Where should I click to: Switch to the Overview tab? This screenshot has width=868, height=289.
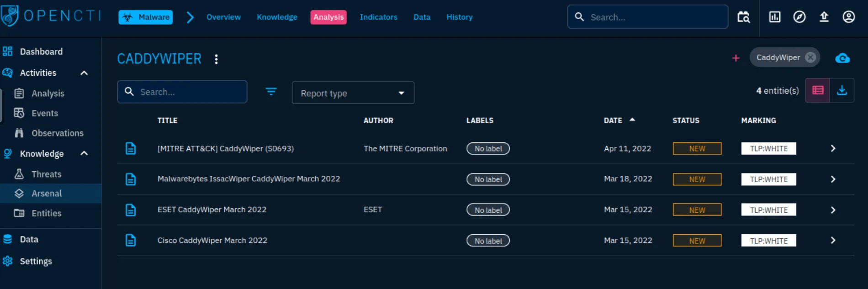click(223, 17)
